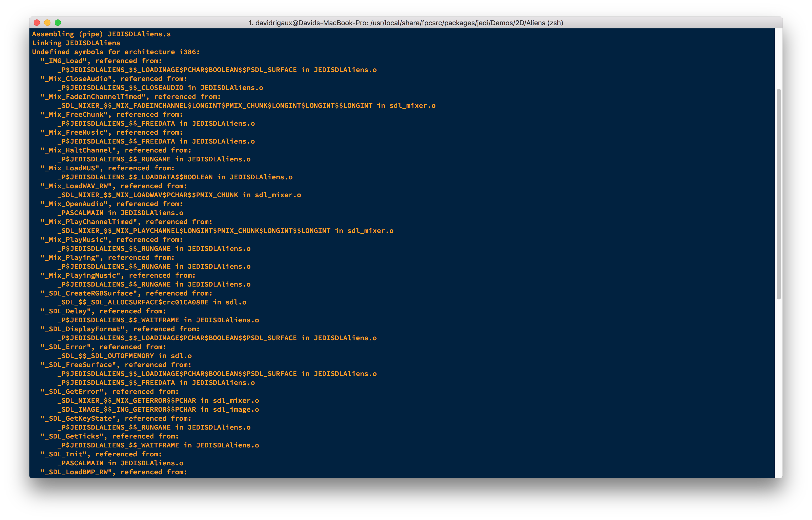Click the CLOSEAUDIO in JEDISDLAliens.o line
812x520 pixels.
pos(160,88)
